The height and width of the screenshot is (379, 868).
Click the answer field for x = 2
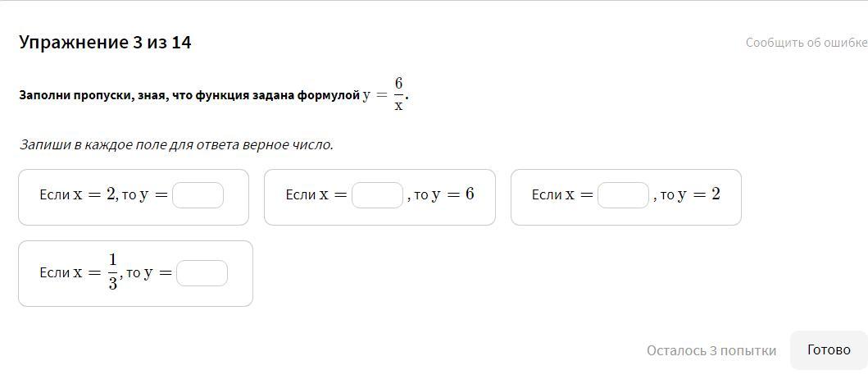pyautogui.click(x=198, y=195)
